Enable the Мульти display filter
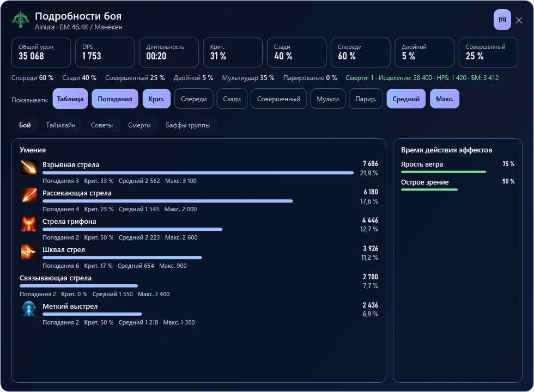This screenshot has width=534, height=392. tap(327, 99)
